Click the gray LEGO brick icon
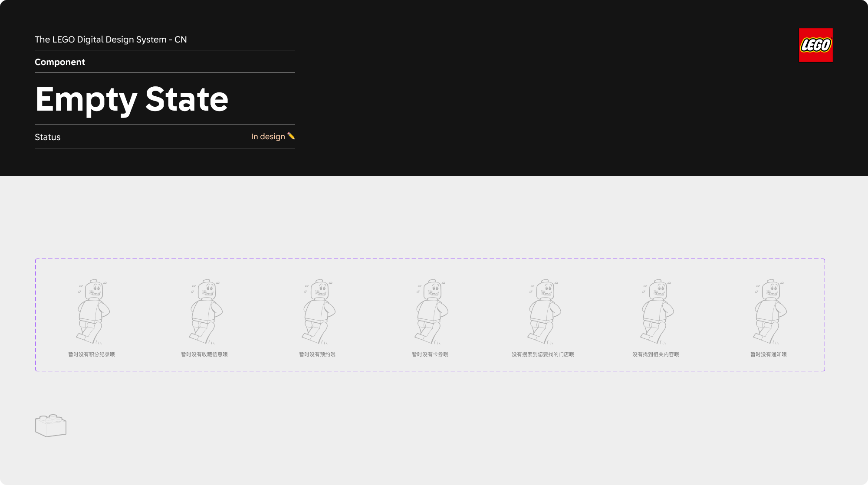868x485 pixels. click(51, 426)
